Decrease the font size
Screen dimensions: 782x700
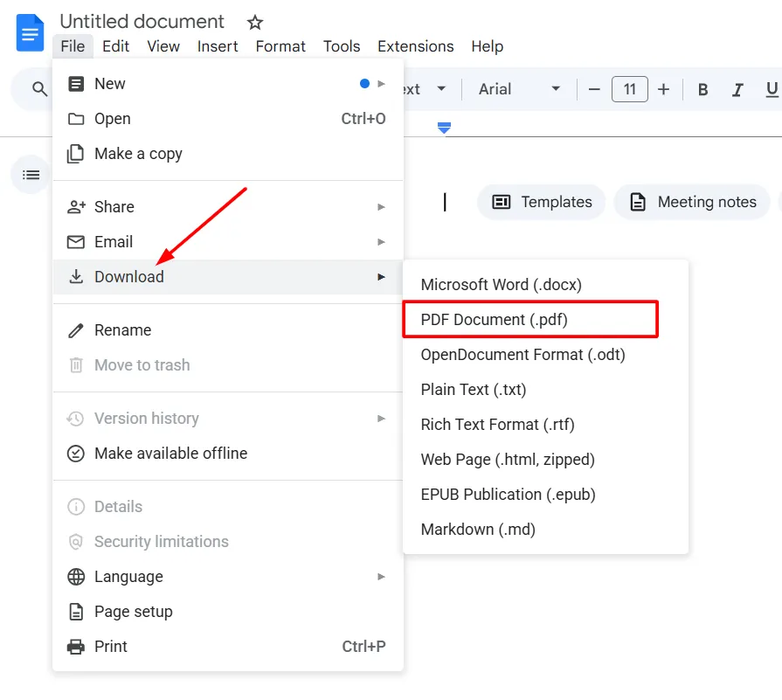[x=594, y=89]
